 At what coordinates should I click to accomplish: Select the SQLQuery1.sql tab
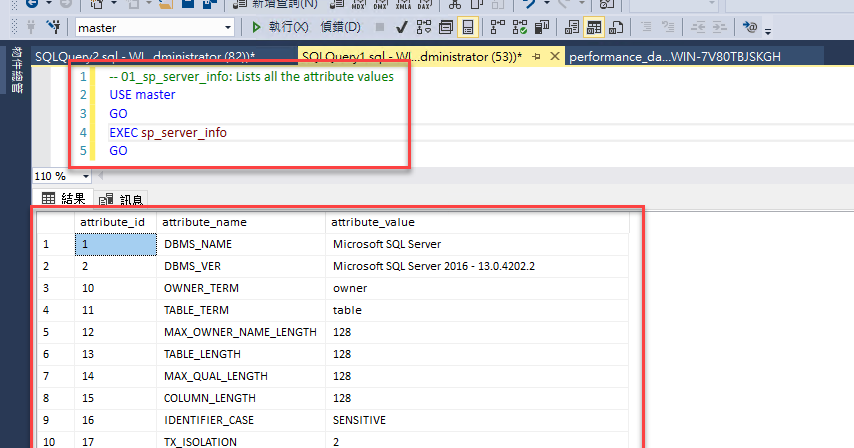click(412, 56)
